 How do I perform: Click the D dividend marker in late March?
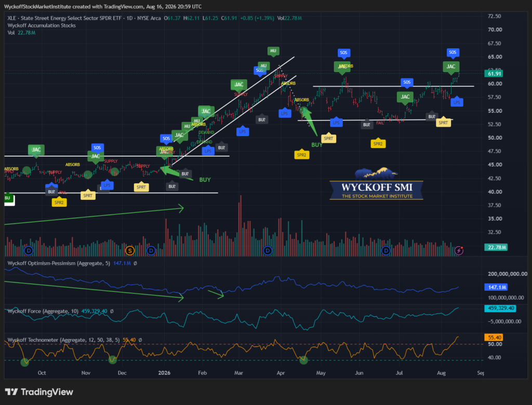[x=268, y=251]
